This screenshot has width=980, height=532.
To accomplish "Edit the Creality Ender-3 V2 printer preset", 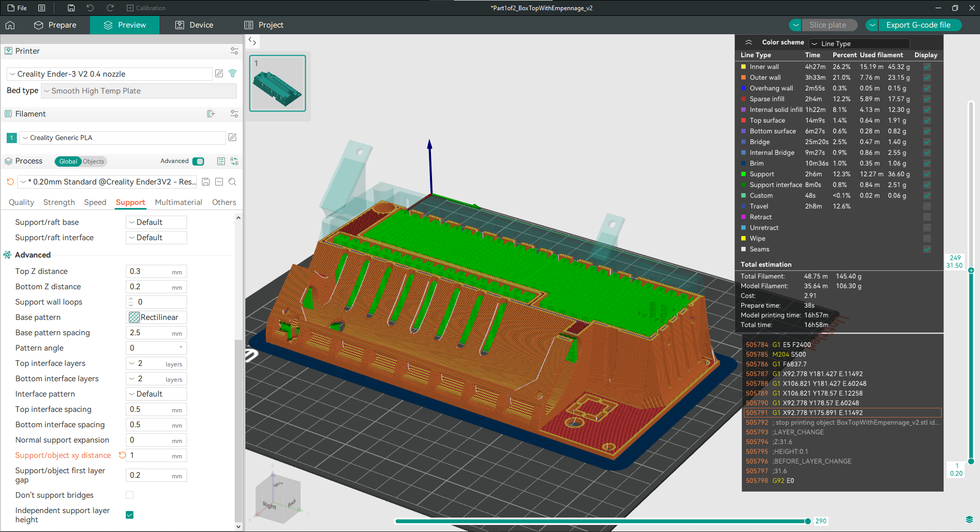I will tap(219, 74).
